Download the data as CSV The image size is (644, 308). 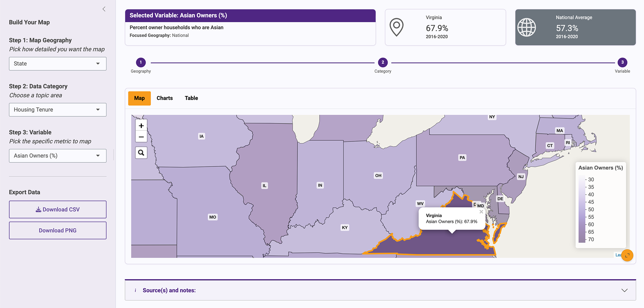[x=58, y=210]
